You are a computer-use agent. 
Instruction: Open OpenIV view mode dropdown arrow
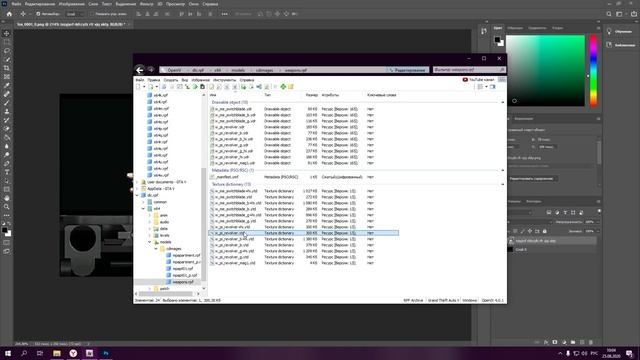pos(486,87)
